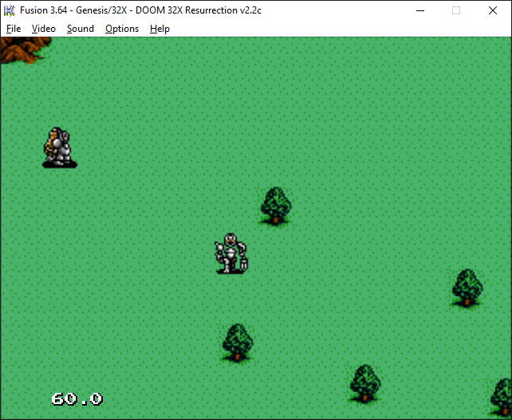Screen dimensions: 512x420
Task: Open the Video menu
Action: (44, 29)
